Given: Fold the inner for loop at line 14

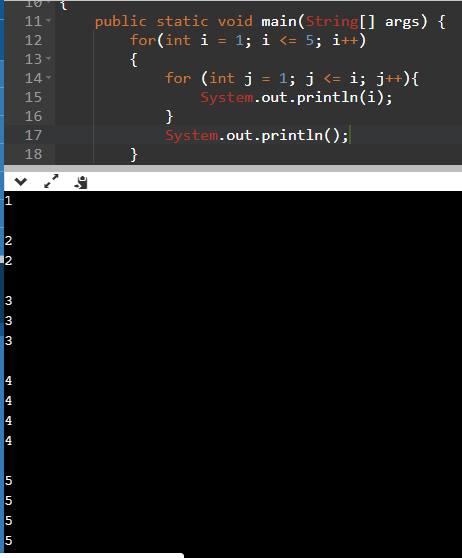Looking at the screenshot, I should [x=49, y=77].
